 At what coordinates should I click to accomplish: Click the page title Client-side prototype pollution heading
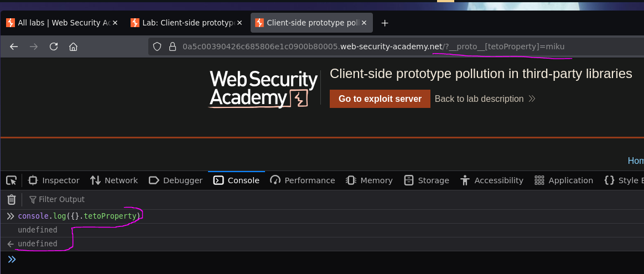pos(481,74)
